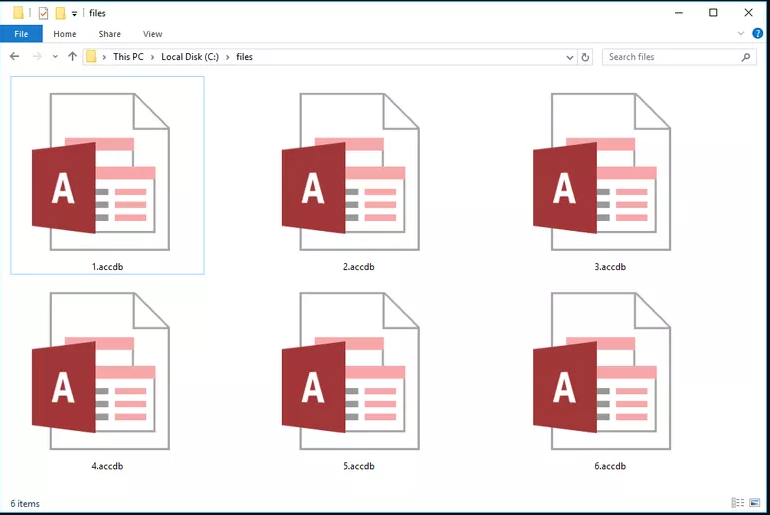
Task: Select the 6.accdb Access file icon
Action: tap(602, 371)
